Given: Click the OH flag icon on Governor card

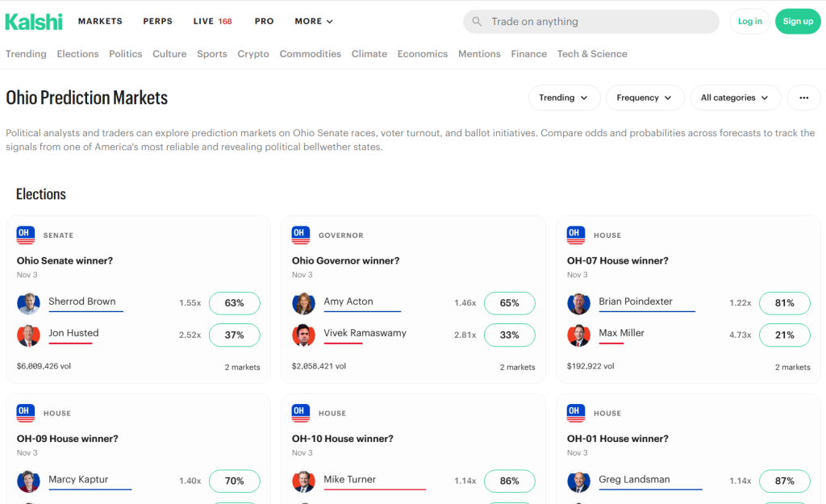Looking at the screenshot, I should (x=301, y=235).
